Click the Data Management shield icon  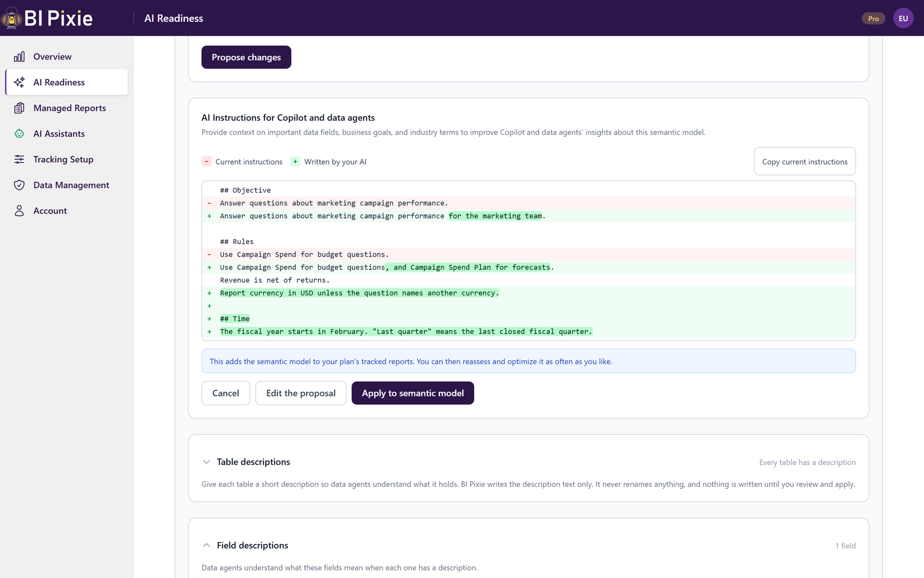[x=19, y=185]
